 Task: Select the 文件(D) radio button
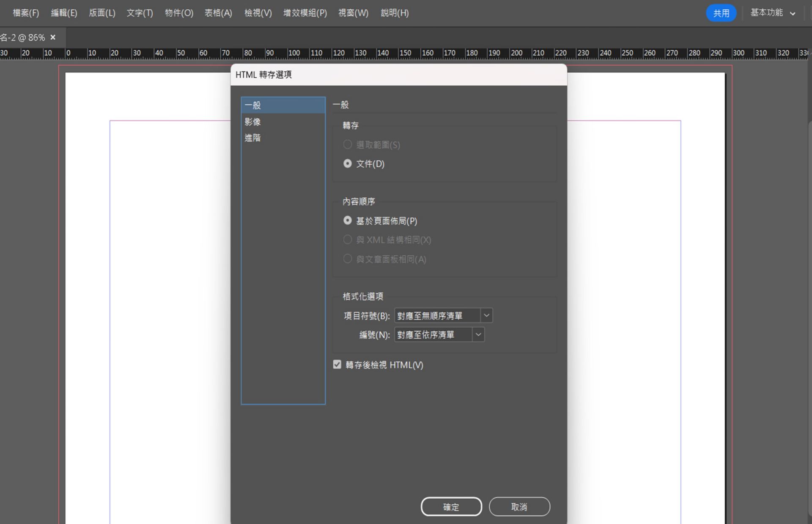[348, 164]
